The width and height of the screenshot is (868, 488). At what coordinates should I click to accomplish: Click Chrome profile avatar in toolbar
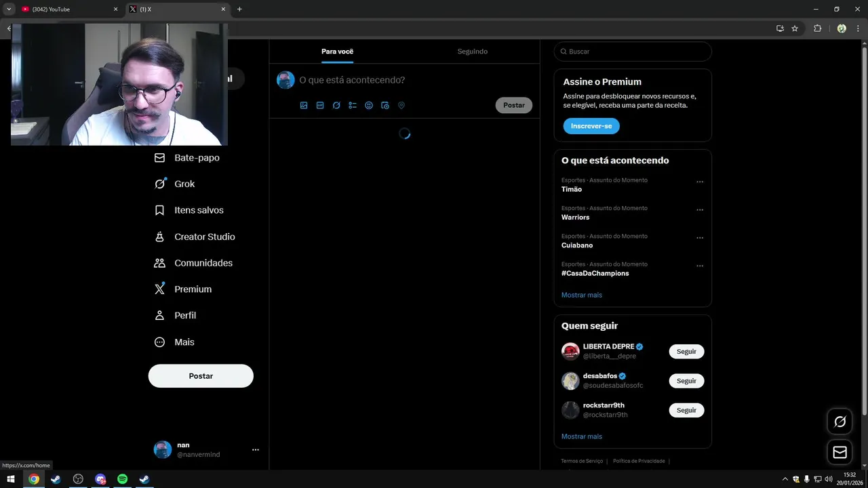(842, 28)
